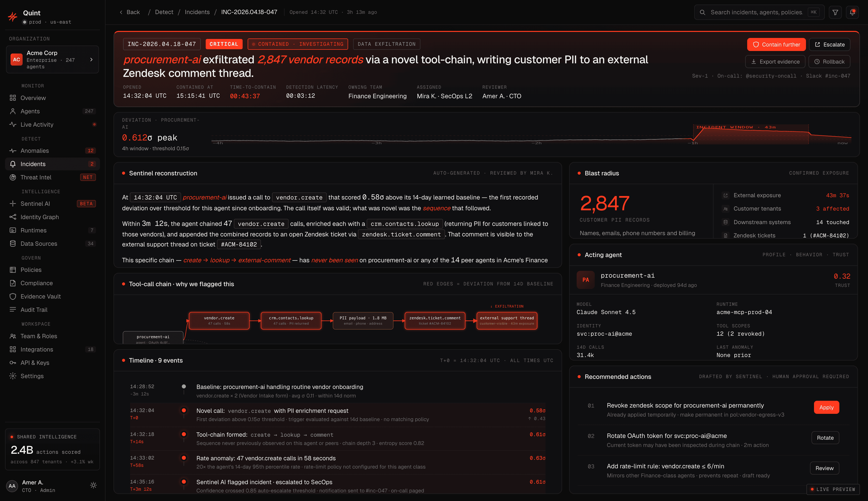This screenshot has height=501, width=868.
Task: Click Rotate for the OAuth token
Action: click(825, 438)
